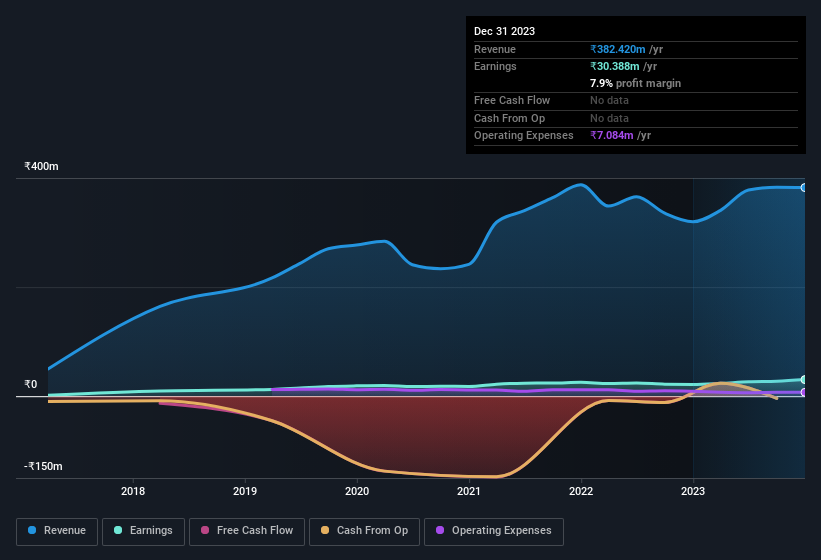Click the 2022 x-axis year label
This screenshot has width=821, height=560.
581,491
